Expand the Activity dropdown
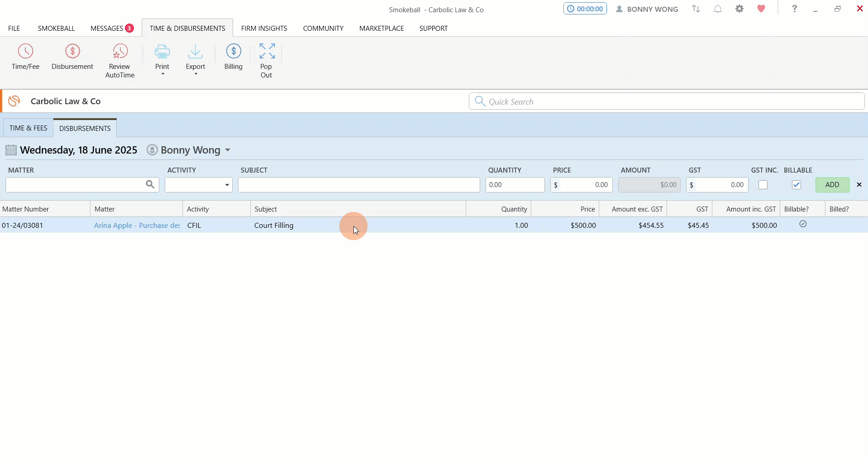Screen dimensions: 868x462 pos(227,185)
